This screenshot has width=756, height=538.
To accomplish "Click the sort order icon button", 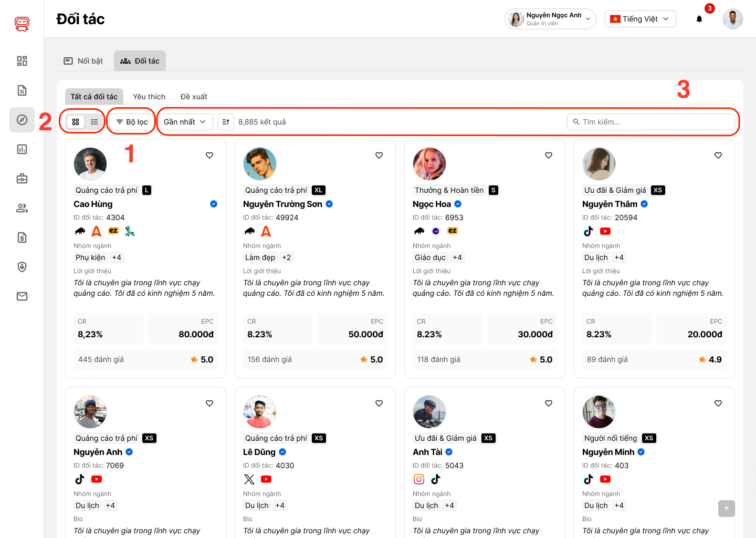I will click(x=226, y=122).
